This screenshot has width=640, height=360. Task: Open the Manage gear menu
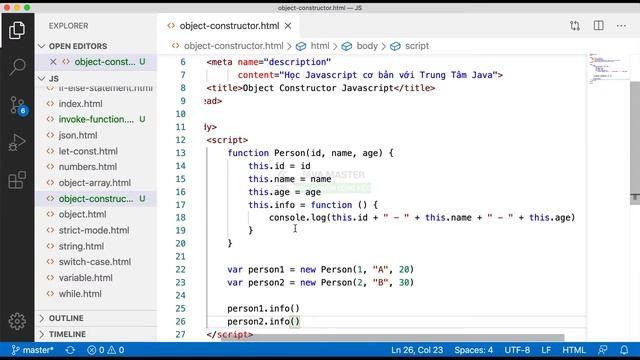pos(17,321)
